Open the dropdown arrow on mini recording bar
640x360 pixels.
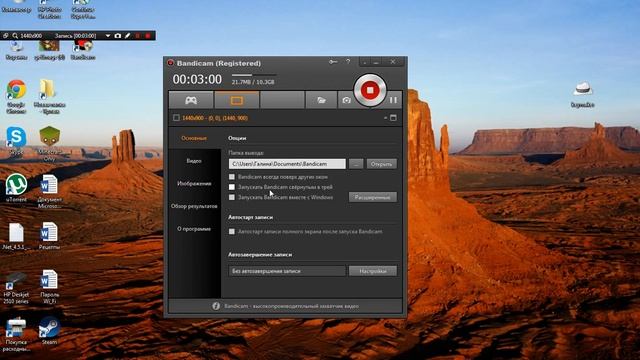(108, 36)
